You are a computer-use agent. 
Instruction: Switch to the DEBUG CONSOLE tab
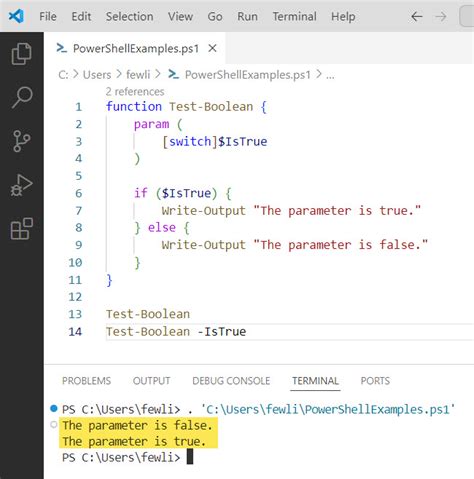click(x=231, y=381)
